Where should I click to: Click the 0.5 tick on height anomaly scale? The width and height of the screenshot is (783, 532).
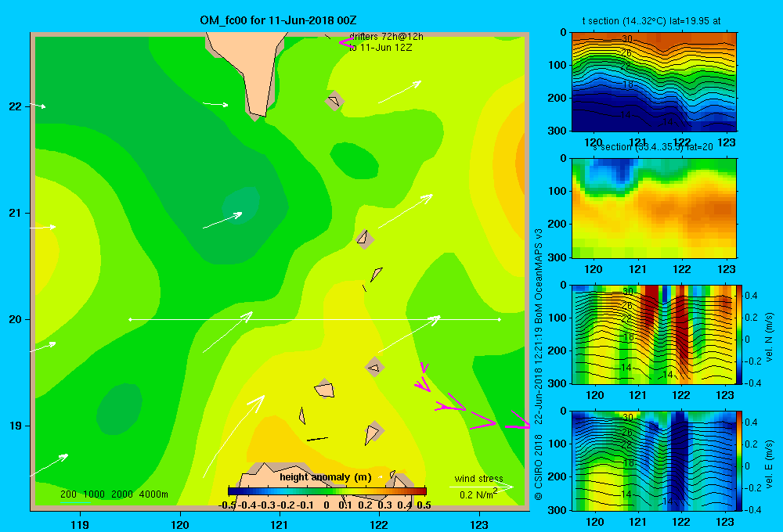[x=424, y=505]
